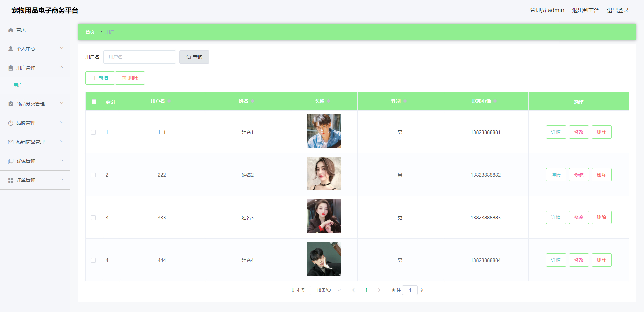Expand the 热销商品管理 chevron

pyautogui.click(x=62, y=141)
